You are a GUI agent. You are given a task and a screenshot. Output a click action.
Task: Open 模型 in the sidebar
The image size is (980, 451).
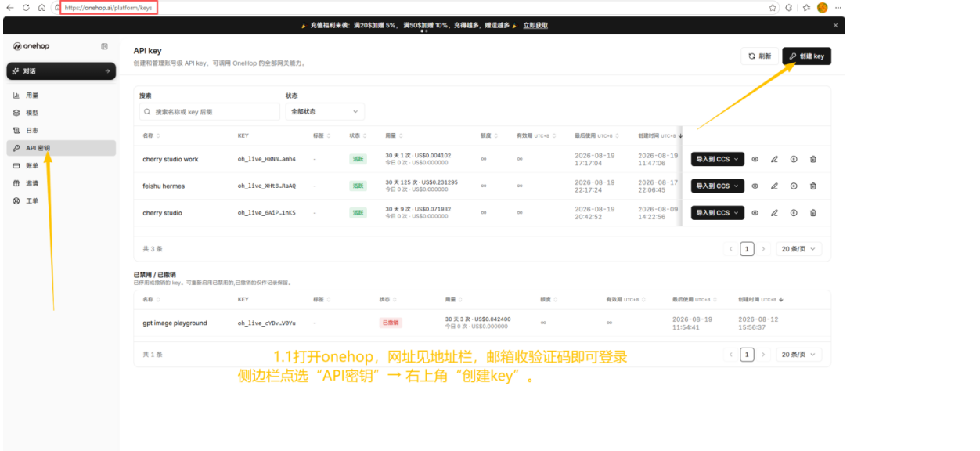coord(61,113)
